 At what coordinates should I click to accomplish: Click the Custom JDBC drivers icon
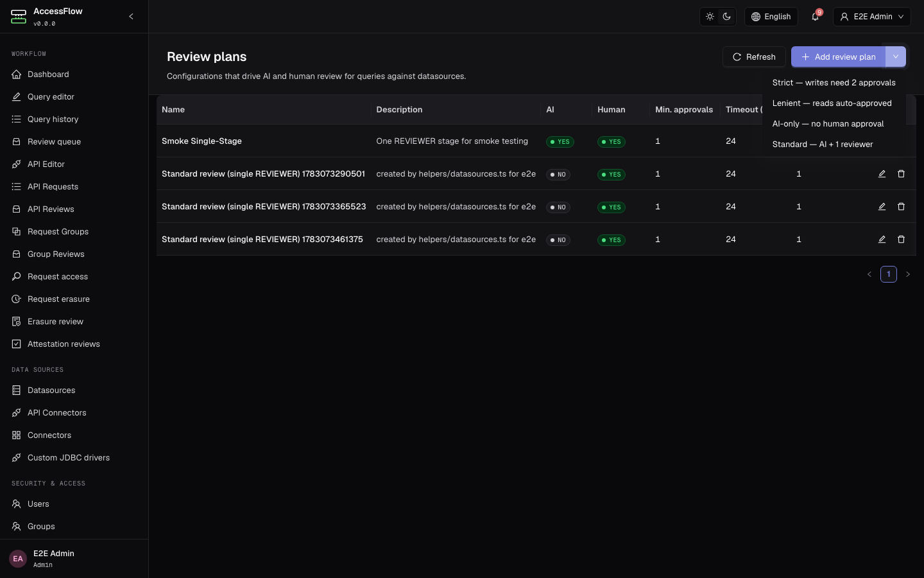pos(17,458)
